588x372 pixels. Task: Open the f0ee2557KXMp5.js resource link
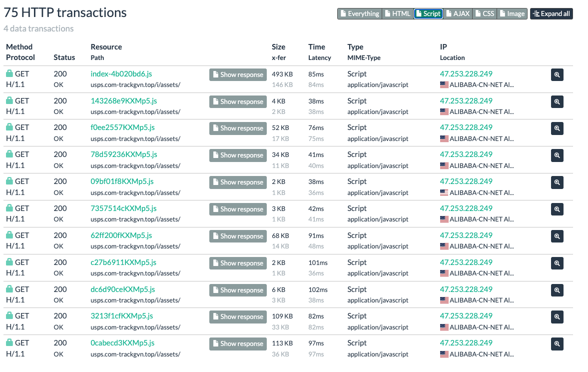tap(123, 127)
